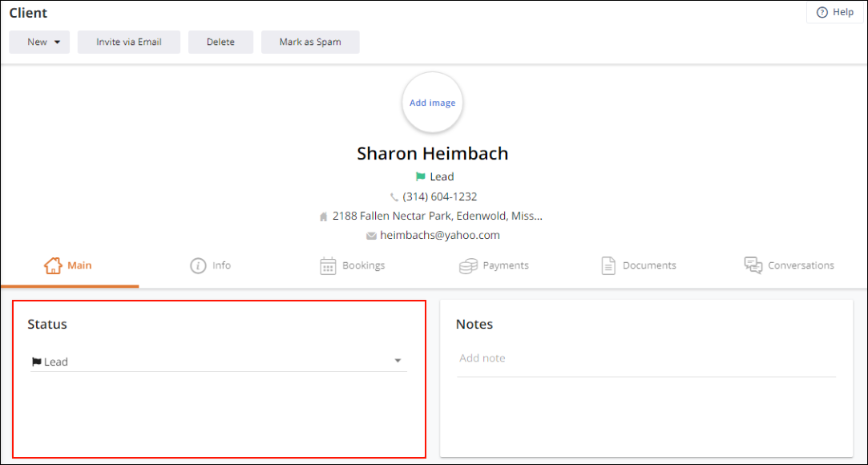Click the Status section heading
The image size is (868, 465).
coord(47,325)
